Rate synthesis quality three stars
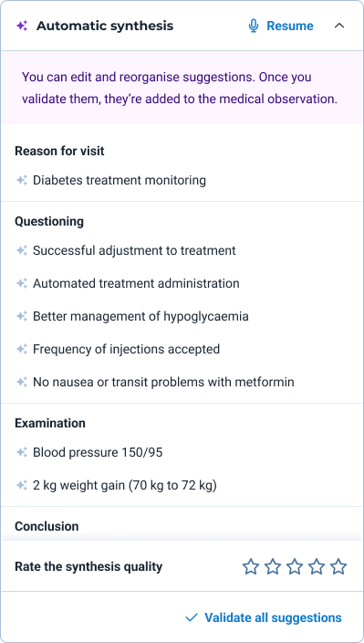Screen dimensions: 364x643 tap(295, 566)
